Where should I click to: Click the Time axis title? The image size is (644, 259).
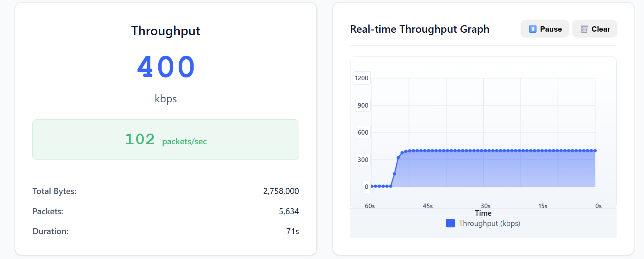(483, 213)
